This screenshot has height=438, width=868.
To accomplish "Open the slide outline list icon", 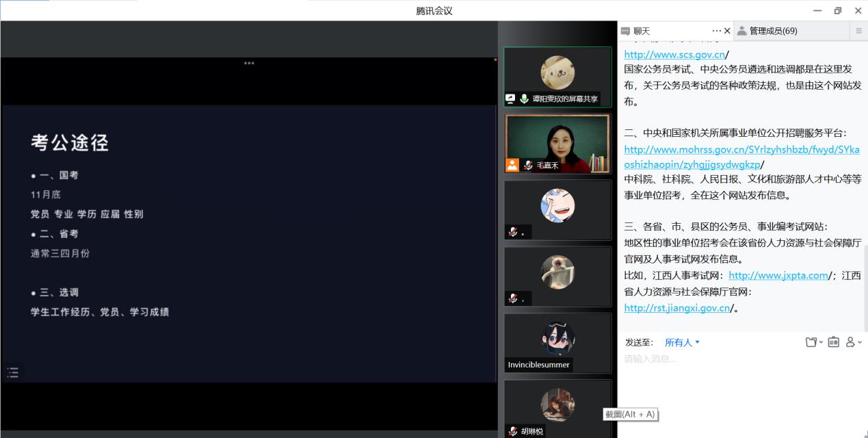I will [x=12, y=373].
